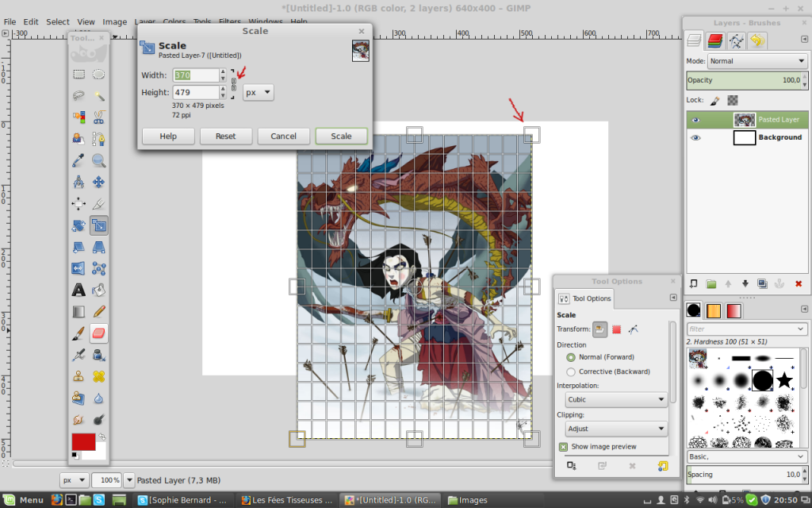This screenshot has height=508, width=812.
Task: Activate the Crop tool
Action: click(98, 204)
